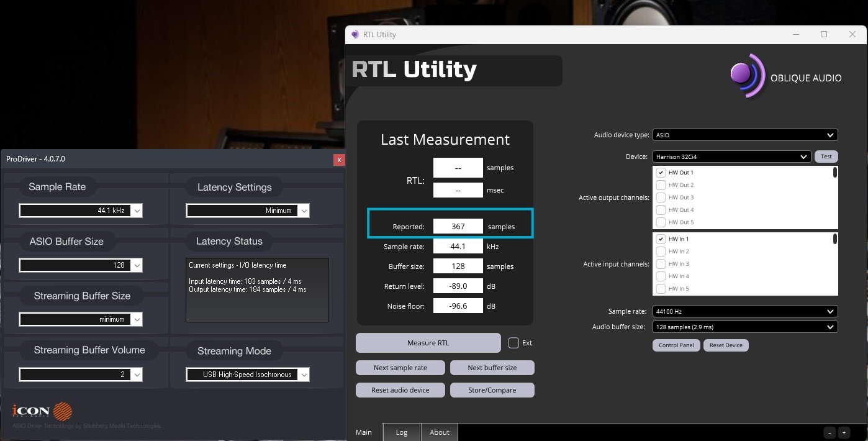Click the RTL msec value field
Viewport: 868px width, 441px height.
tap(458, 190)
